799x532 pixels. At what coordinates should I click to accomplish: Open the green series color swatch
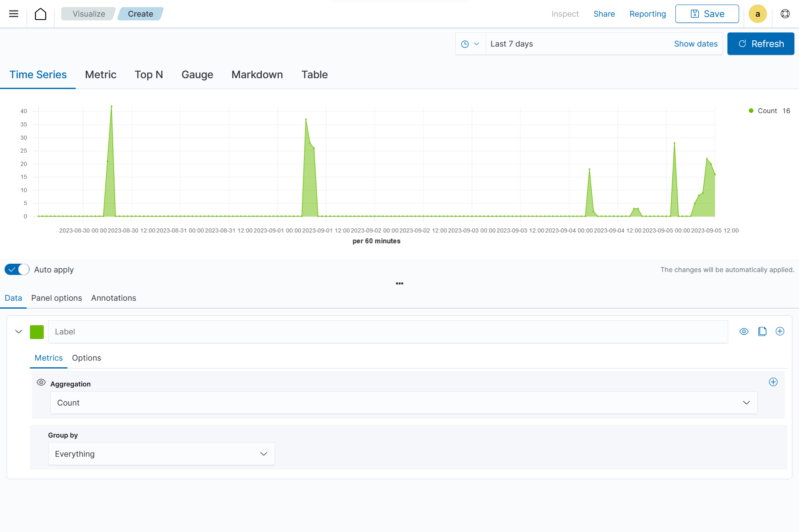coord(37,332)
